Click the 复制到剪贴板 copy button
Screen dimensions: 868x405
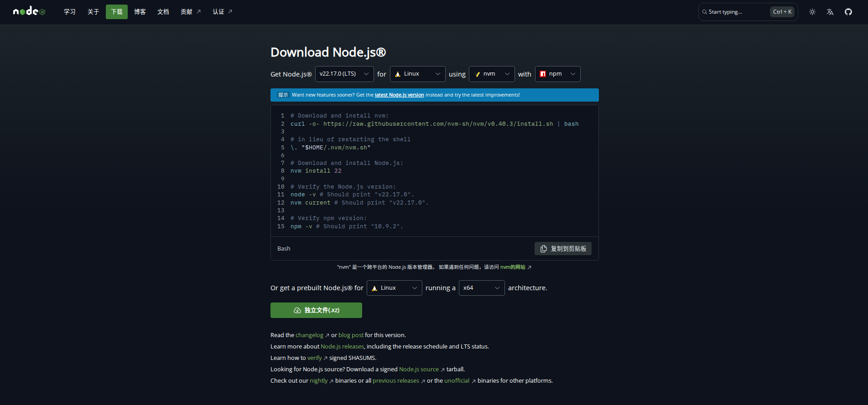tap(563, 249)
